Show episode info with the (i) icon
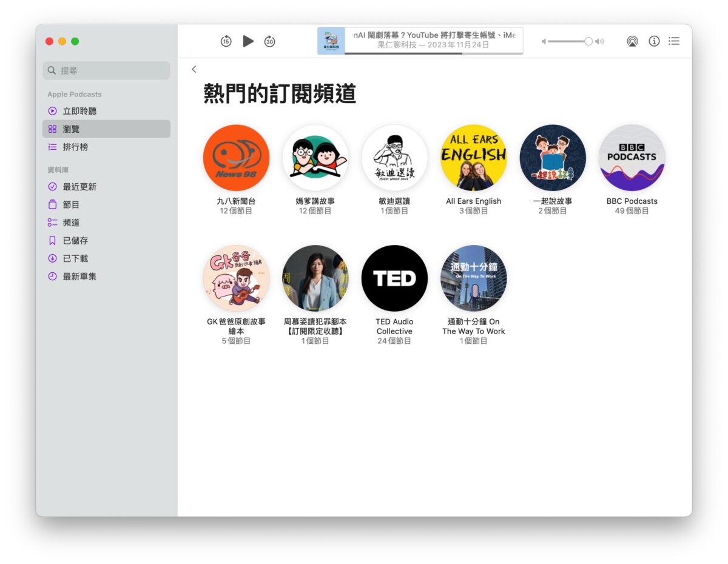728x564 pixels. pos(654,41)
